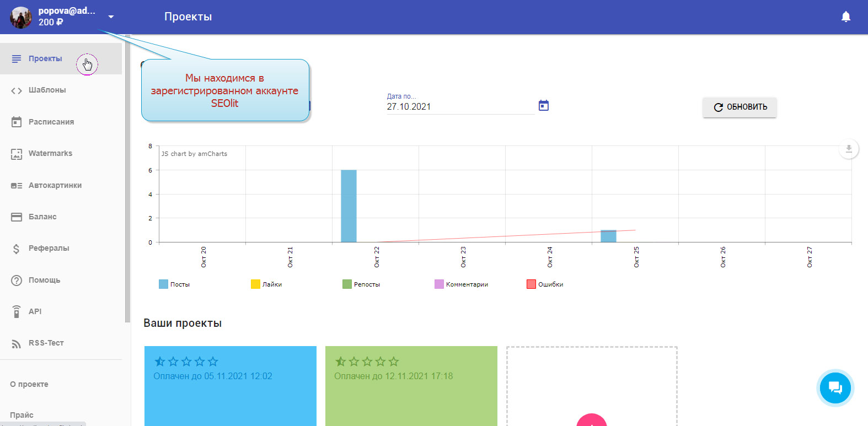Click the Watermarks image icon

[17, 154]
